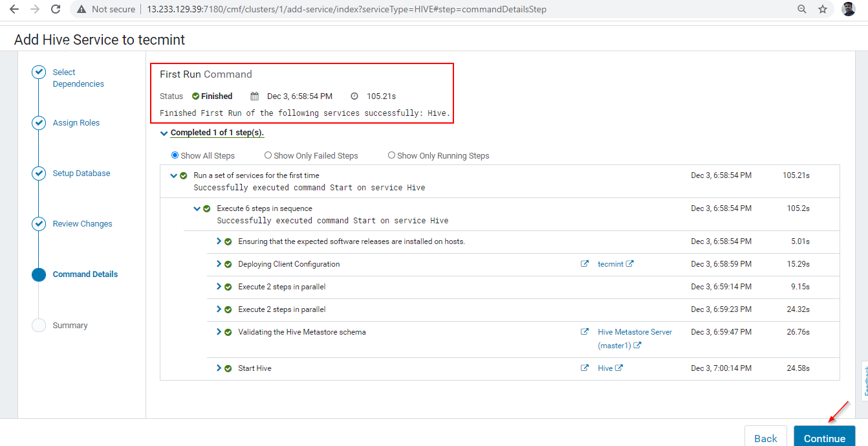
Task: Go back with browser back arrow
Action: tap(14, 9)
